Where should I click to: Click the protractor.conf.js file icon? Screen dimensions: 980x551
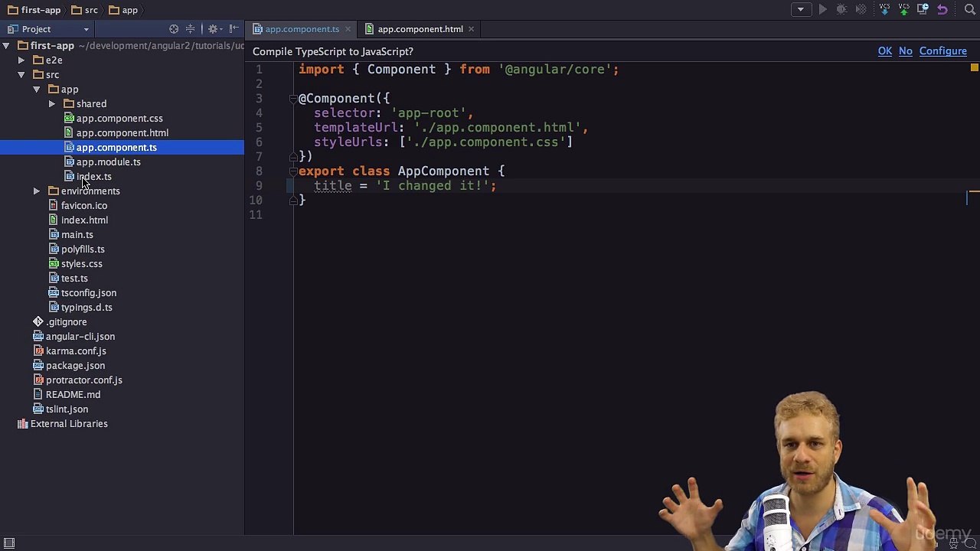(38, 380)
